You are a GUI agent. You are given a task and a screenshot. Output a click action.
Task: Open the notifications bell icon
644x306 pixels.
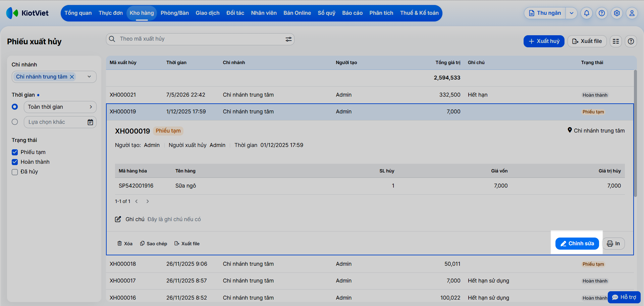coord(587,13)
